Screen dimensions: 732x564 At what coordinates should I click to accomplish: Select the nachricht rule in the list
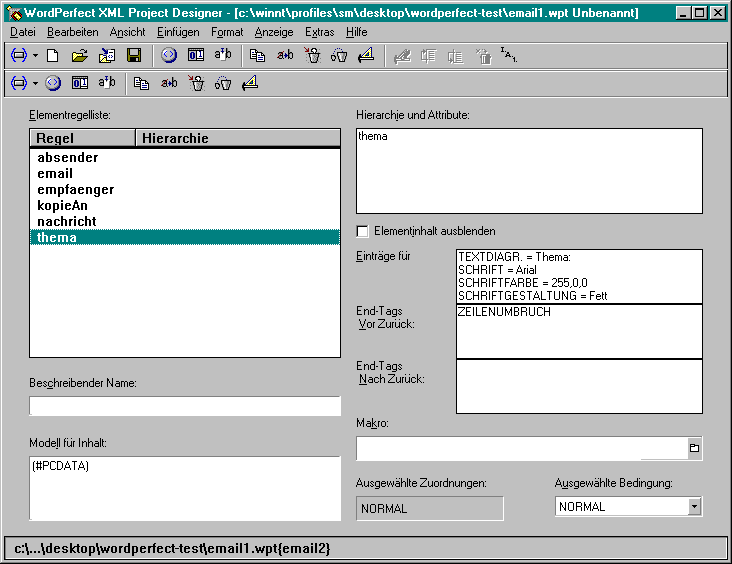[185, 221]
